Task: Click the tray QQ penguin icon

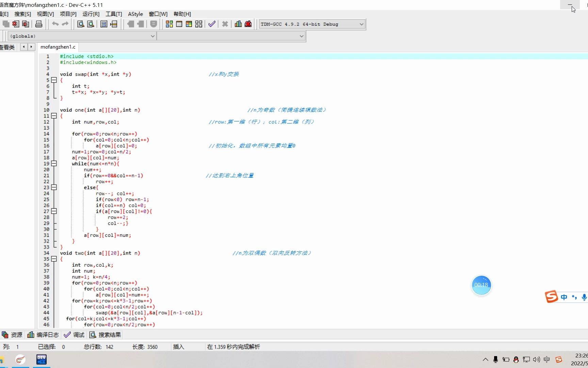Action: point(516,359)
